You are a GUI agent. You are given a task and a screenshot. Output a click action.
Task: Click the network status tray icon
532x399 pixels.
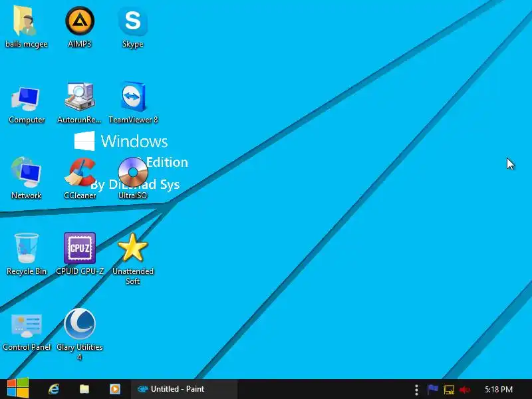448,390
